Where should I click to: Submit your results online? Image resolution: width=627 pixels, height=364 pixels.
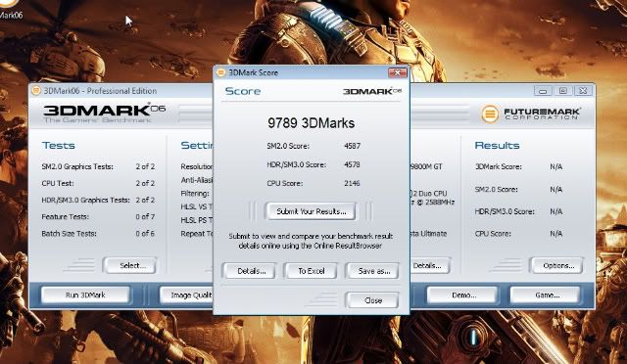pos(311,211)
